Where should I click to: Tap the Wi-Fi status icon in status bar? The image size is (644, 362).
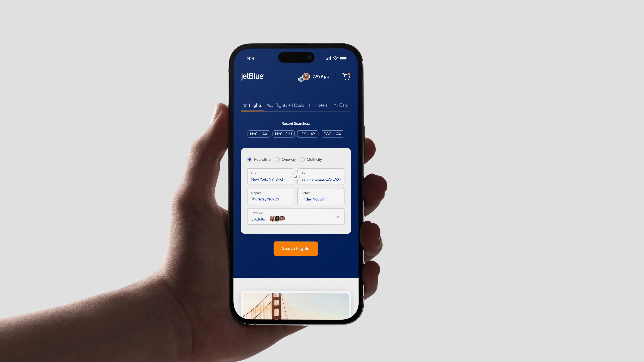tap(335, 58)
